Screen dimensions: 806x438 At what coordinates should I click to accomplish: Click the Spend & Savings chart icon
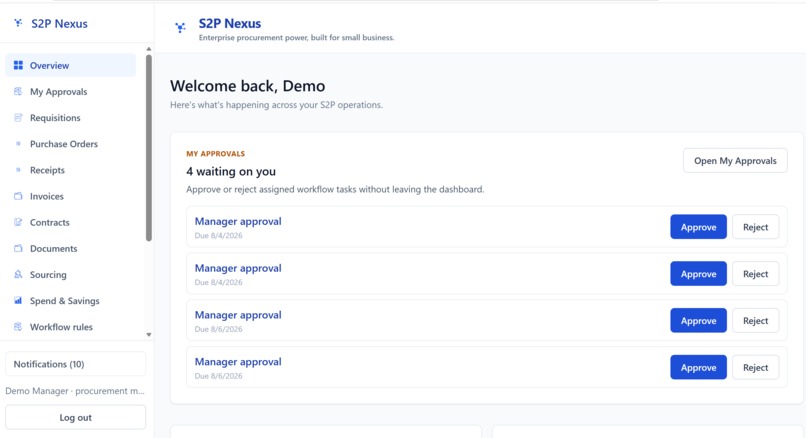click(x=18, y=301)
